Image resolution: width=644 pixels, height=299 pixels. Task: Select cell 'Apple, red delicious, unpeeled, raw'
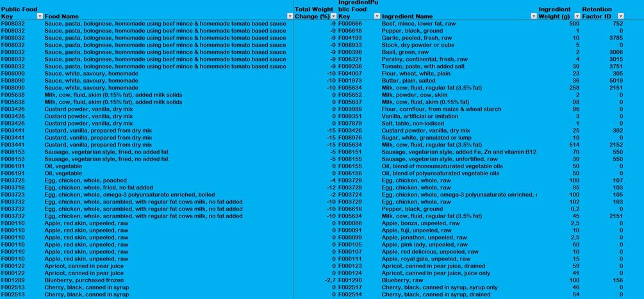(x=430, y=252)
